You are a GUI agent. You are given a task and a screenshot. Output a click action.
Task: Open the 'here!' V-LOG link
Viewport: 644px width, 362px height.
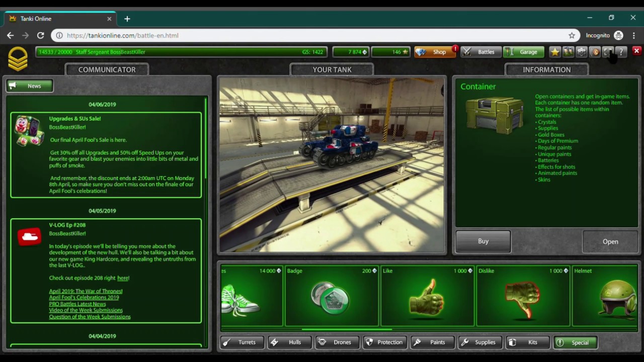click(123, 278)
